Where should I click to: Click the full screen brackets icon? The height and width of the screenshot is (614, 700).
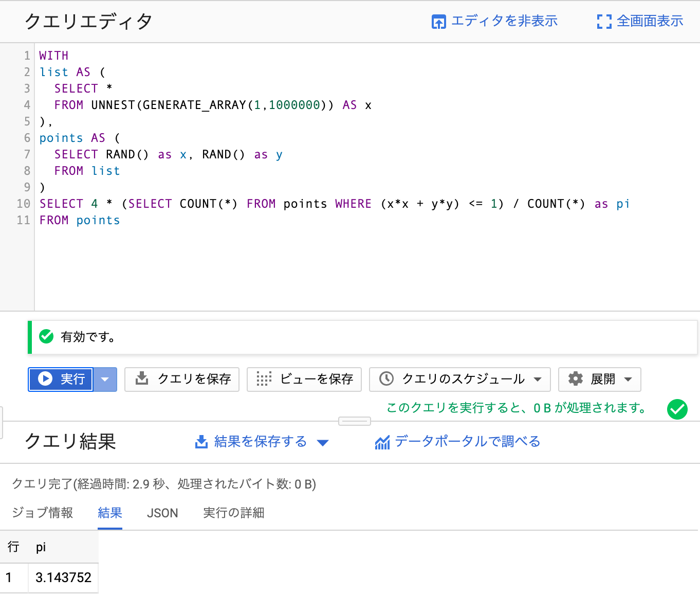click(x=604, y=22)
